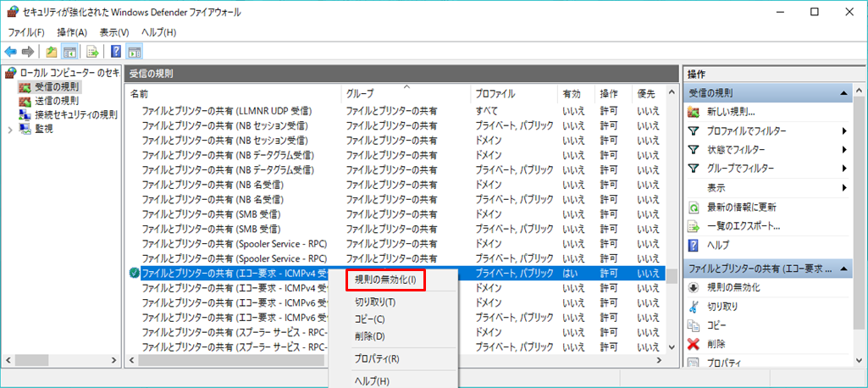
Task: Click the コピー icon in actions pane
Action: click(694, 325)
